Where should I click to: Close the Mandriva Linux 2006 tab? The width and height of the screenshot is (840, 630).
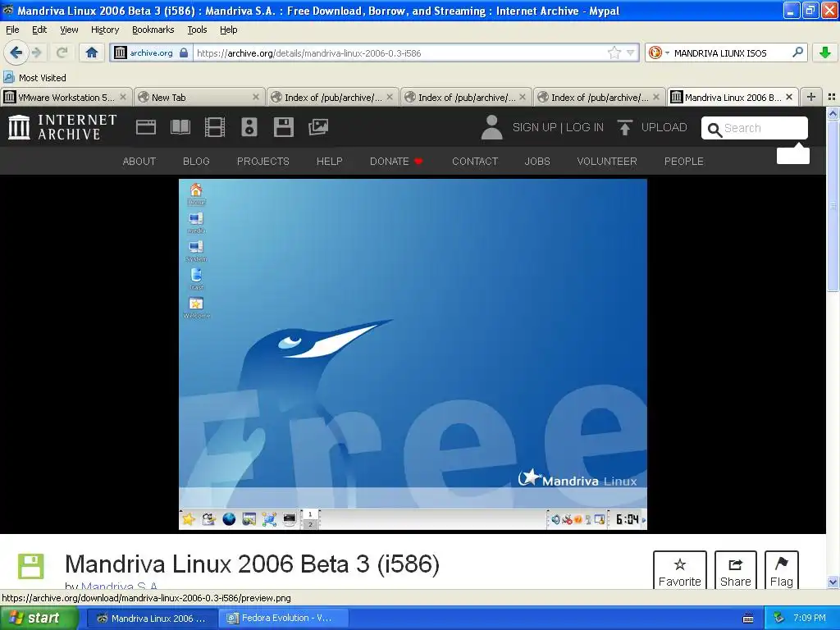pyautogui.click(x=788, y=97)
